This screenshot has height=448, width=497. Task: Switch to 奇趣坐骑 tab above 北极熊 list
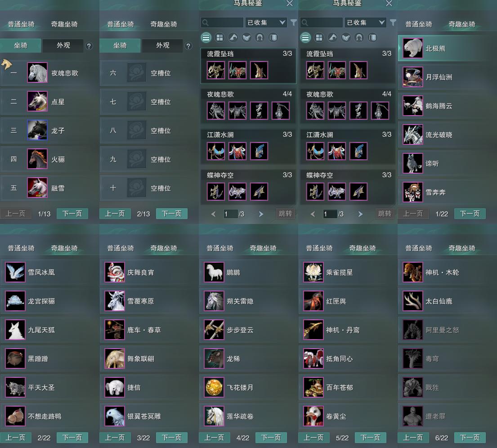click(462, 24)
